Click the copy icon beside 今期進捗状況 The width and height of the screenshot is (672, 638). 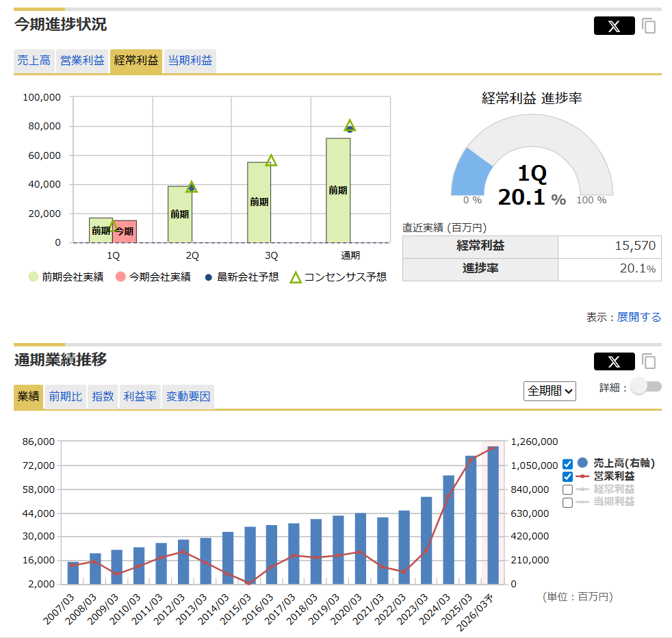click(x=649, y=27)
